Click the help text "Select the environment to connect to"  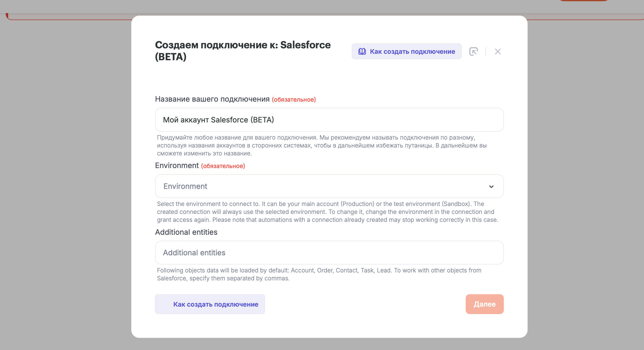(327, 212)
